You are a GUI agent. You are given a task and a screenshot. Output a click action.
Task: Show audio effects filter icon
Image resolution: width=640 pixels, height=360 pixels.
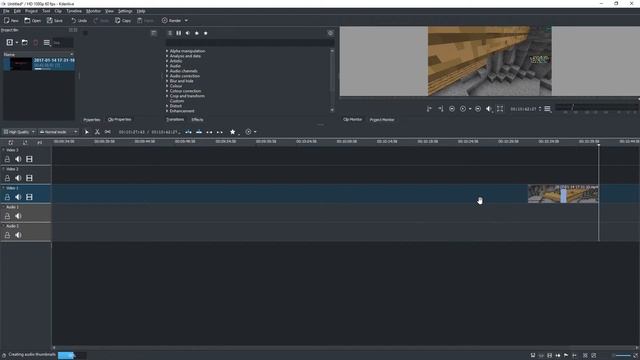pyautogui.click(x=188, y=33)
